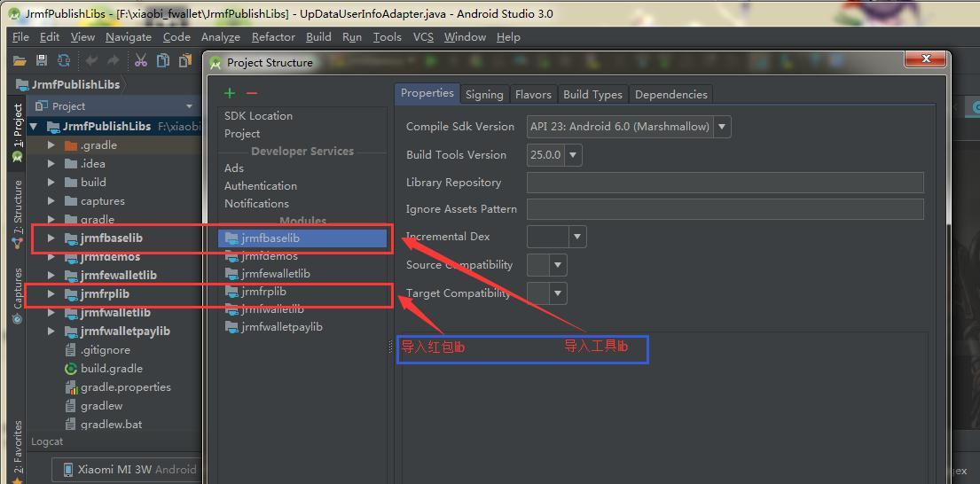Click the Cut scissors icon
Screen dimensions: 980x484
tap(141, 60)
